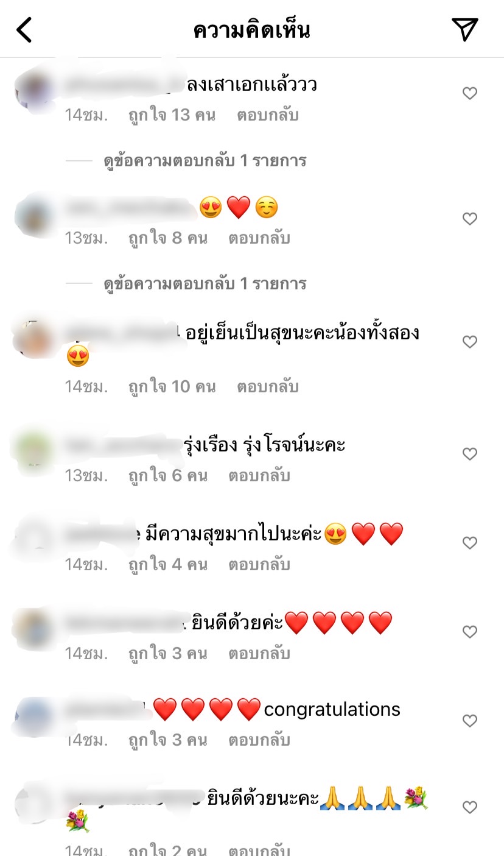504x856 pixels.
Task: Tap heart beside 'อยู่เย็นเป็นสุขนะคะน้องทั้งสอง' comment
Action: tap(469, 342)
